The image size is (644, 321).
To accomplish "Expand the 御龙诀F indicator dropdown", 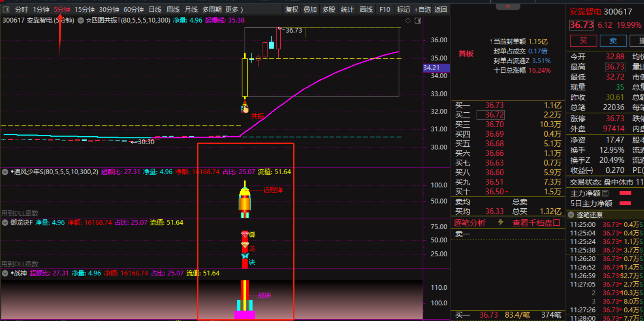I will (x=5, y=222).
